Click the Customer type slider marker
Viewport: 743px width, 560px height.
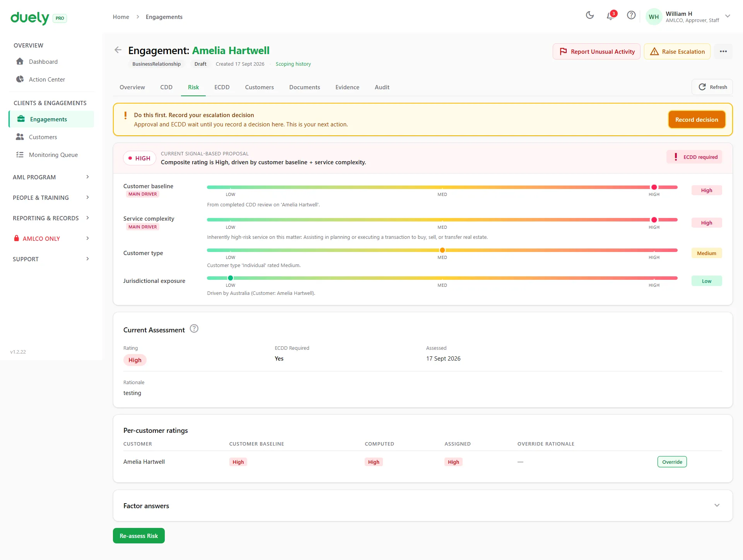(442, 250)
